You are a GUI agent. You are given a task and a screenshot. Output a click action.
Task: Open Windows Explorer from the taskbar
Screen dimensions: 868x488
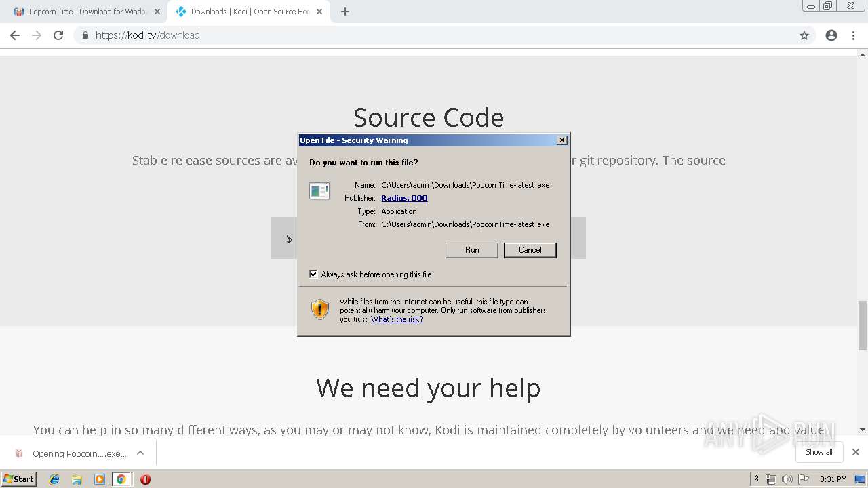(77, 479)
